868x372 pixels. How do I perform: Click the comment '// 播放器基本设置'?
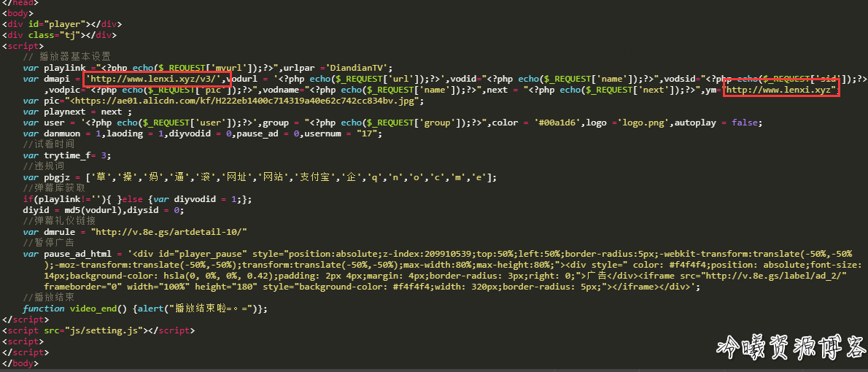point(67,56)
